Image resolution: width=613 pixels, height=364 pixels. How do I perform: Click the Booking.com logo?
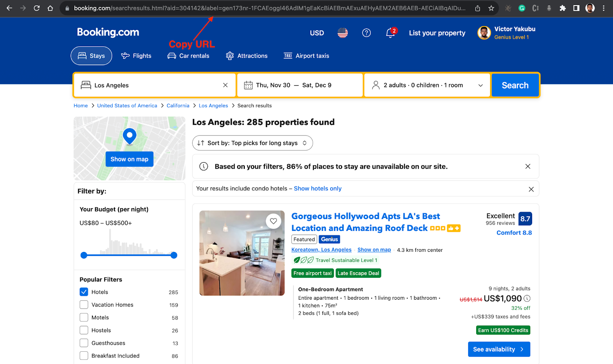(108, 33)
